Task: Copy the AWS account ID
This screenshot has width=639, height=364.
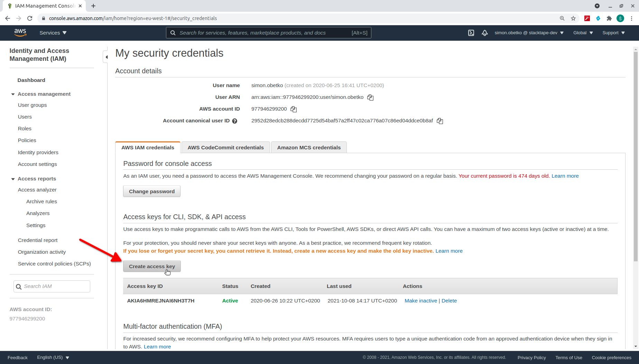Action: 294,109
